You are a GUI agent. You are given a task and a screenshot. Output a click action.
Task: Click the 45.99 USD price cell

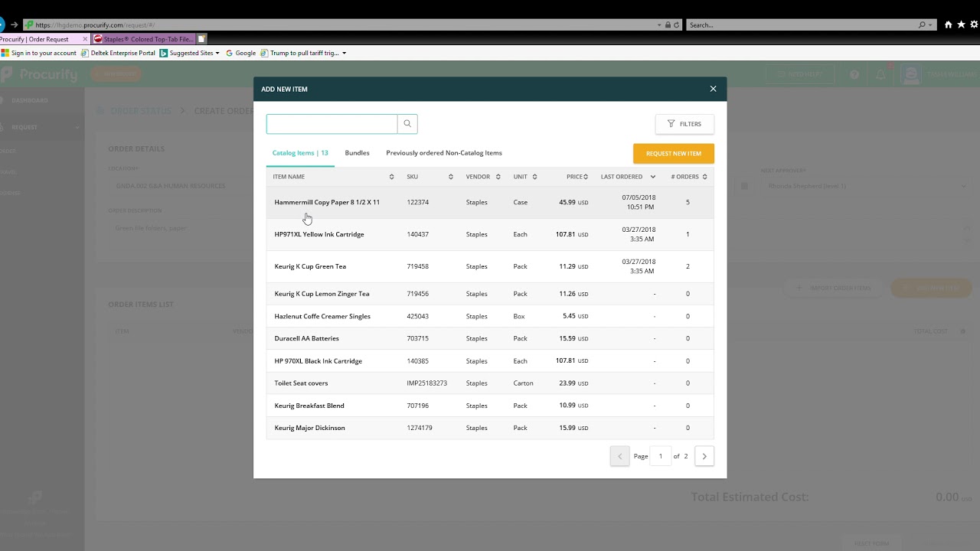pyautogui.click(x=573, y=202)
